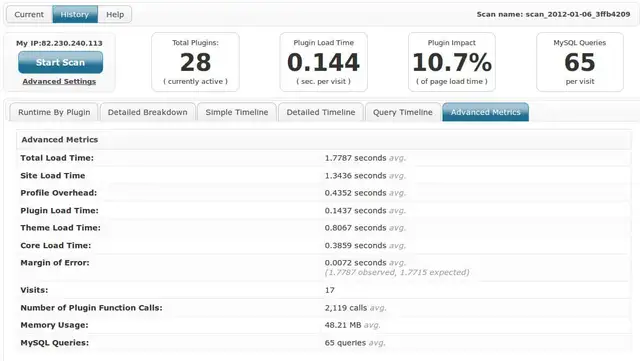Click the value 0.8067 seconds
The image size is (640, 361).
pos(356,228)
